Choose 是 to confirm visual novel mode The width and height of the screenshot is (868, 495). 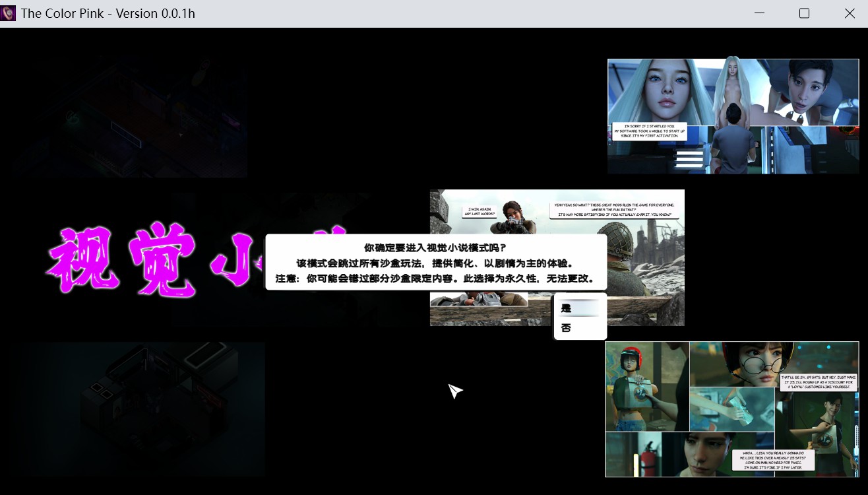click(580, 308)
